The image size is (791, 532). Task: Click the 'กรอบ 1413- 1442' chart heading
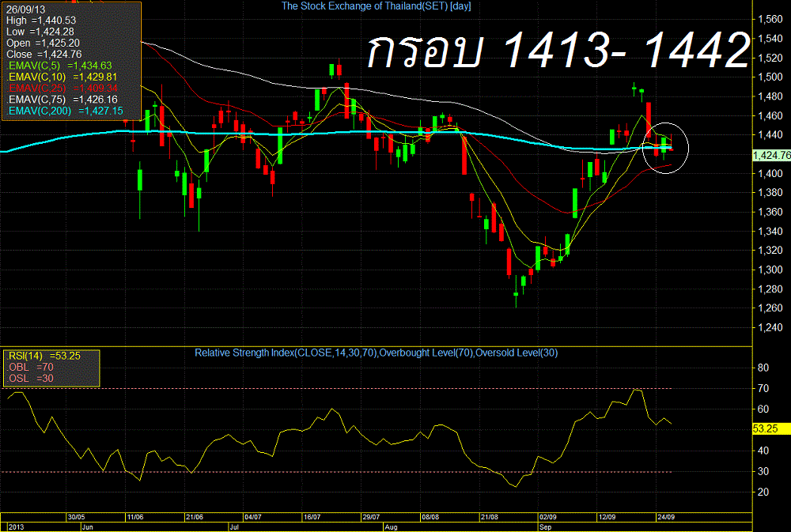pos(558,49)
